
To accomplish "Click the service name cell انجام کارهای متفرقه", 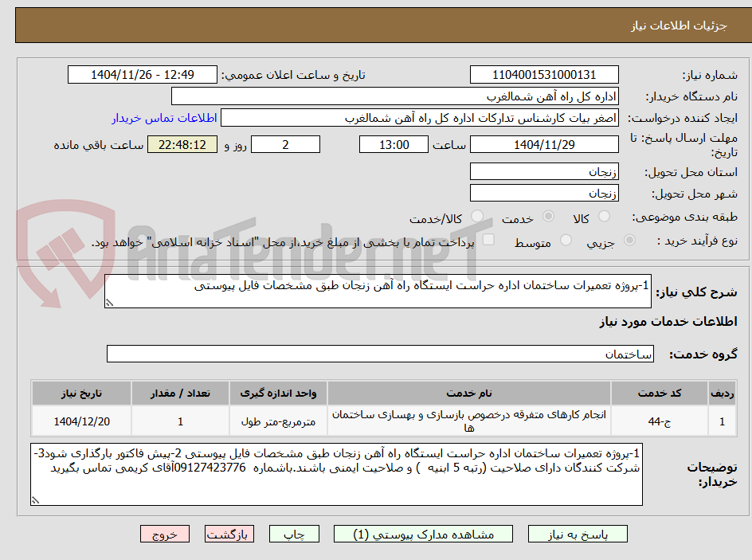I will 469,421.
